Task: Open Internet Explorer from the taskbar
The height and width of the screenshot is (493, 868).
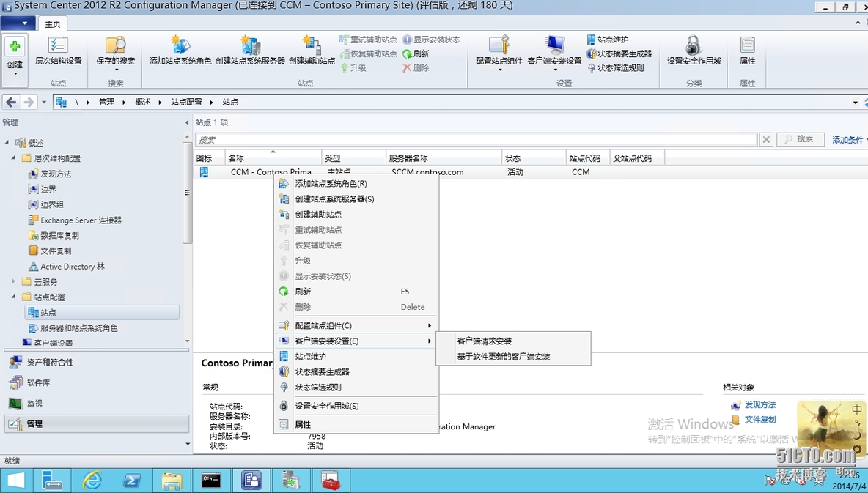Action: tap(92, 481)
